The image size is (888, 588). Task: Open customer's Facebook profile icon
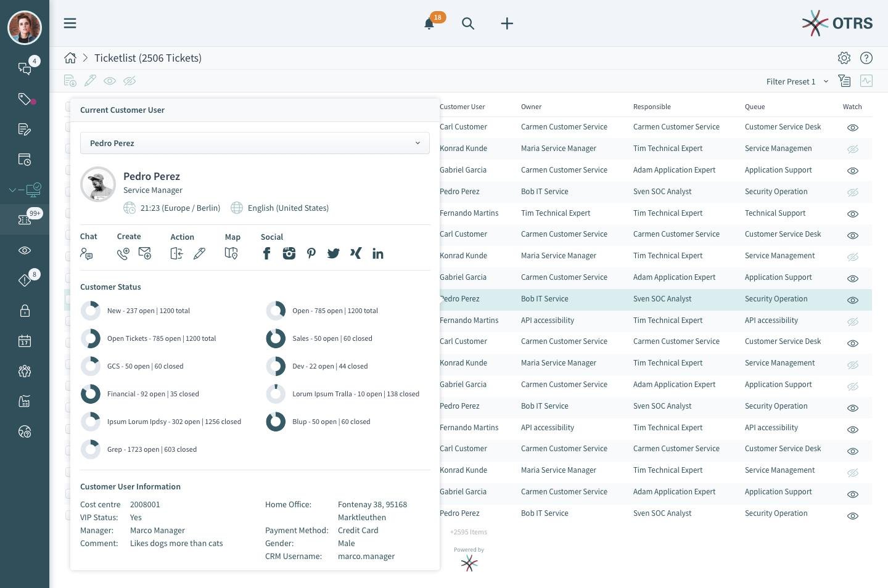point(266,253)
